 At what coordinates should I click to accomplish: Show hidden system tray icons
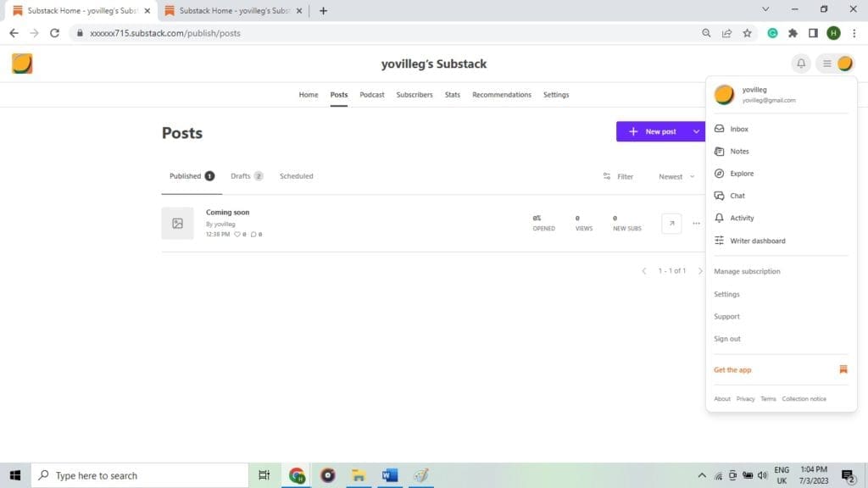pos(702,475)
